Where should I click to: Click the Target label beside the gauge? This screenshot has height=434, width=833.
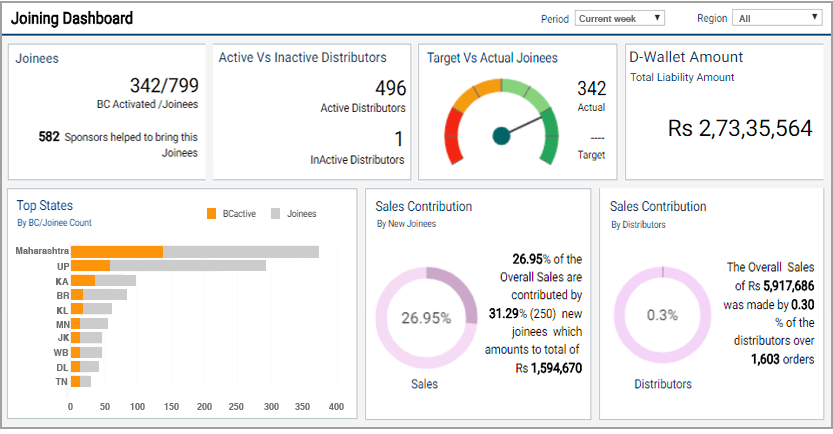click(x=591, y=155)
